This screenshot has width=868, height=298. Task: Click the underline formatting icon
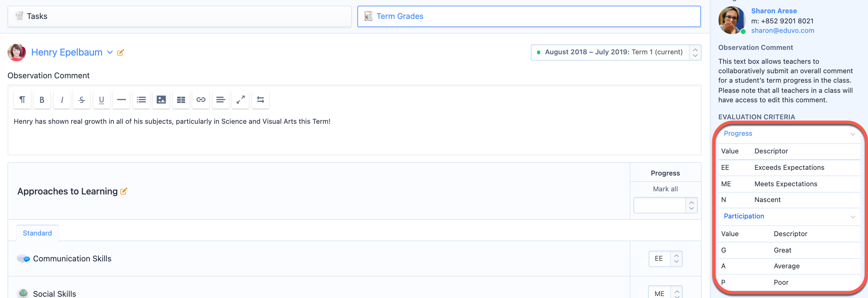101,100
